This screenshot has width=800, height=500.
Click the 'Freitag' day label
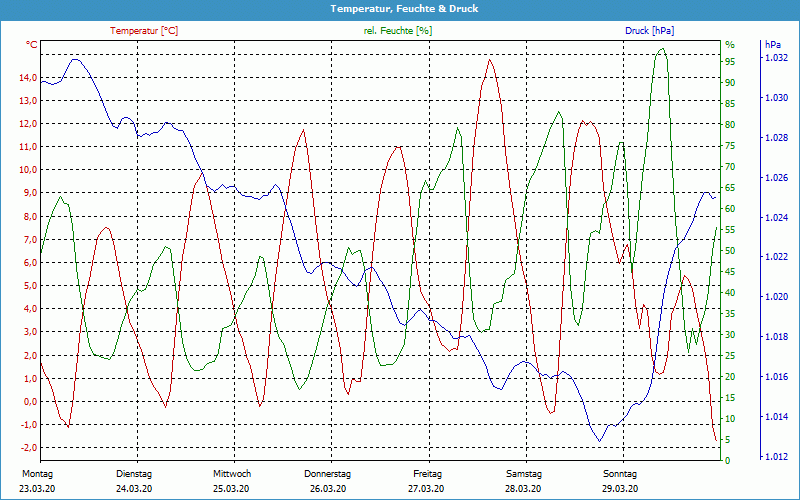click(x=428, y=474)
